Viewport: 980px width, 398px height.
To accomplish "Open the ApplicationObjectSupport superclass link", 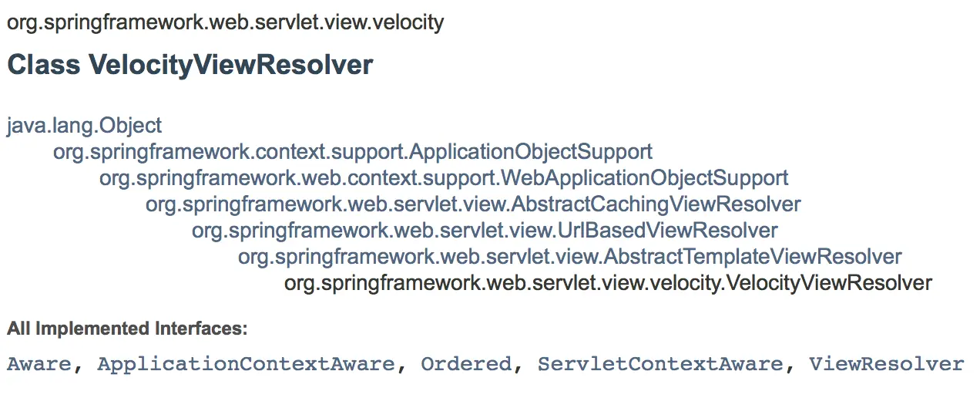I will pos(353,152).
